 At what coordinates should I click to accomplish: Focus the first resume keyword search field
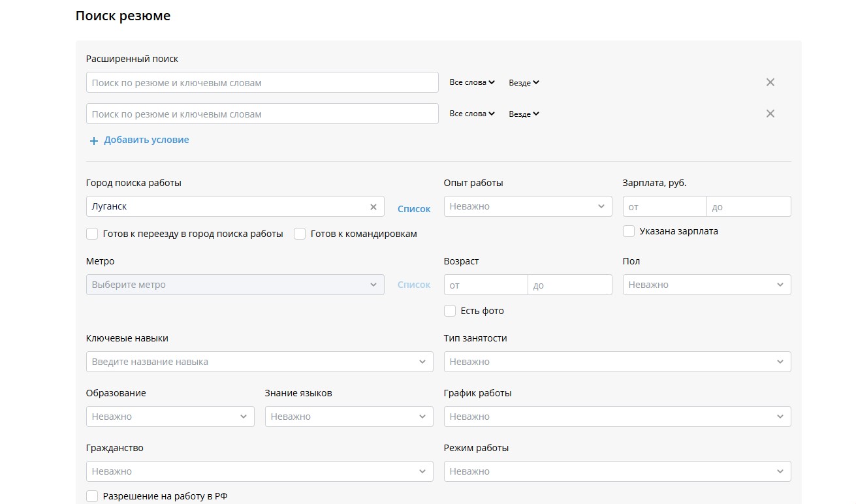click(262, 83)
